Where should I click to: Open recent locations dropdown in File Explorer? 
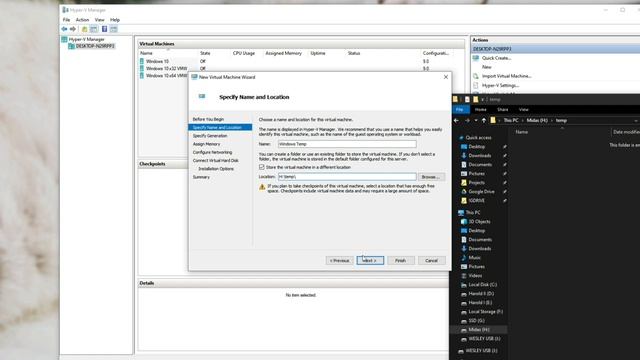tap(476, 121)
